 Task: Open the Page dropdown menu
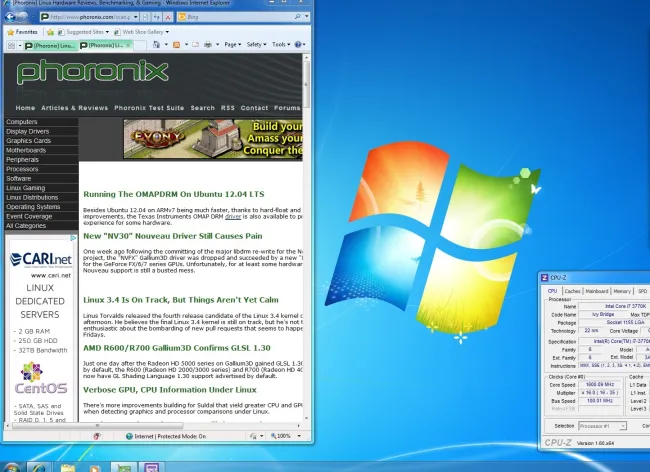tap(232, 45)
